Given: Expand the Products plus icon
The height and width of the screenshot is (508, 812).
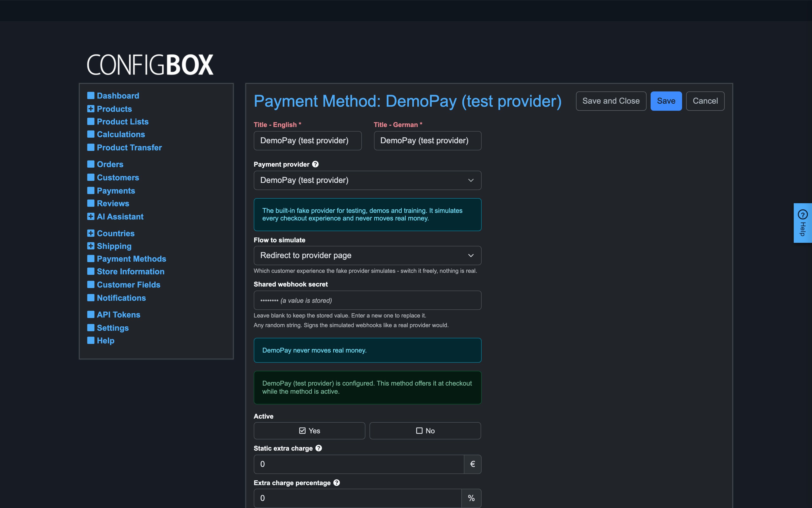Looking at the screenshot, I should click(91, 108).
